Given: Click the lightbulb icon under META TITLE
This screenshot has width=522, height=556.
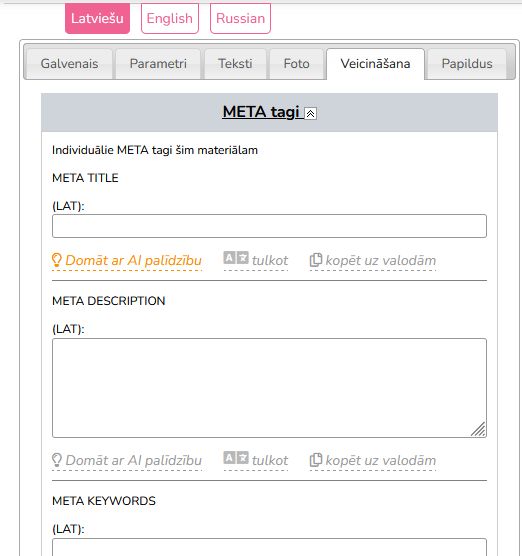Looking at the screenshot, I should (x=57, y=260).
